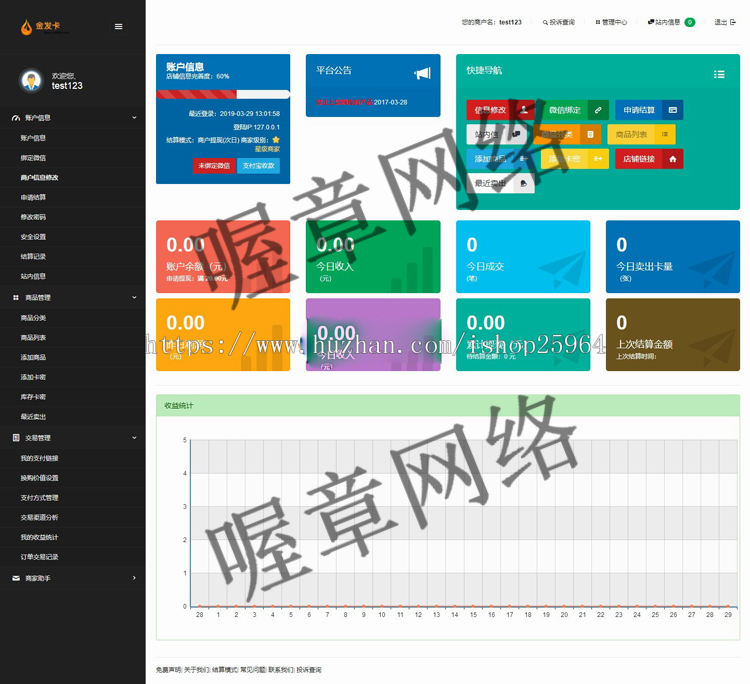Click the megaphone icon in 平台公告

422,73
